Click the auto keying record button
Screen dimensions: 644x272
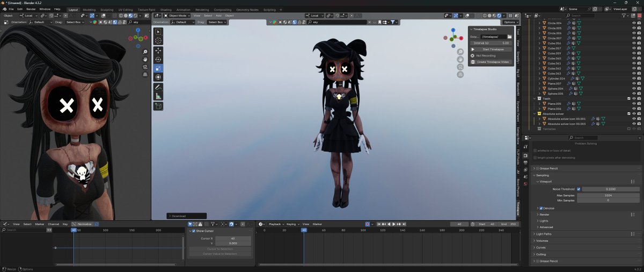368,224
